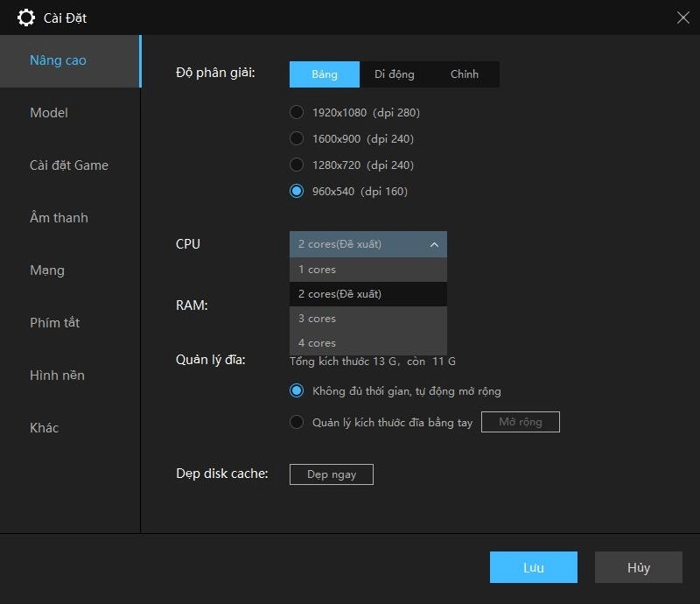The width and height of the screenshot is (700, 604).
Task: Go to "Cài đặt Game" settings
Action: pos(69,165)
